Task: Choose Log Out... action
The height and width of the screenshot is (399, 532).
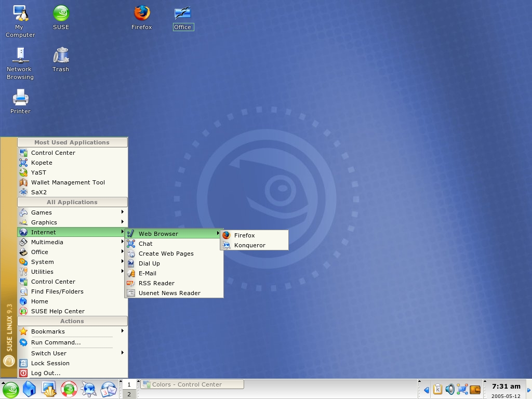Action: click(x=72, y=373)
